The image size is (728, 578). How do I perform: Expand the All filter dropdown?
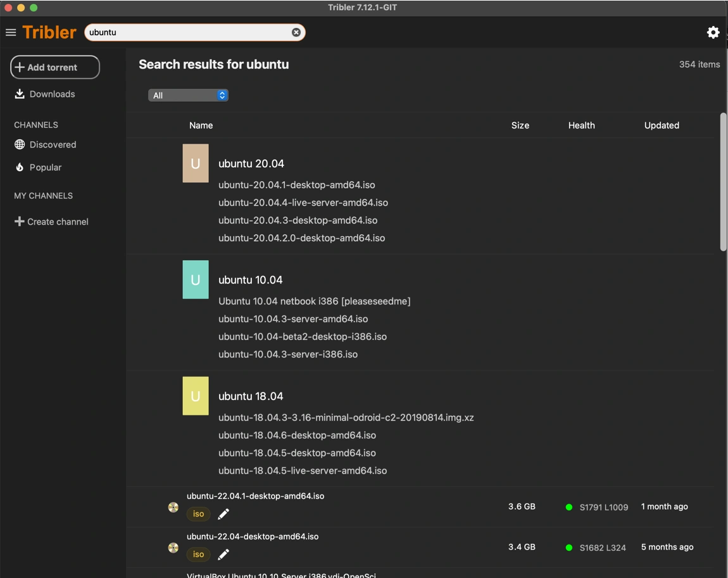[x=188, y=95]
